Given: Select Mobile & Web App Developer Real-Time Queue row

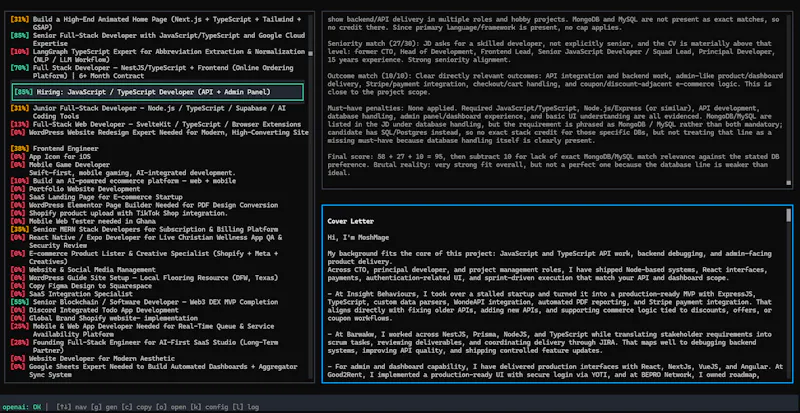Looking at the screenshot, I should [x=142, y=330].
